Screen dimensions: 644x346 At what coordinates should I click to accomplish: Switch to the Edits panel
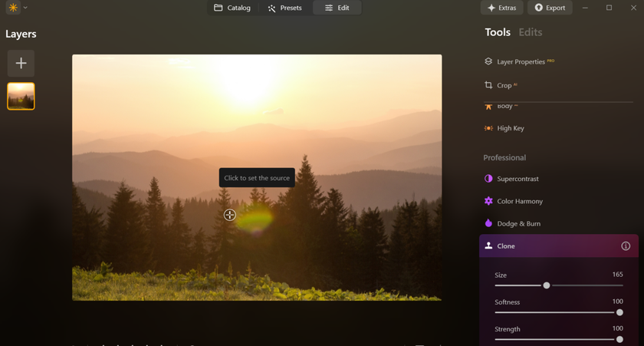point(530,32)
